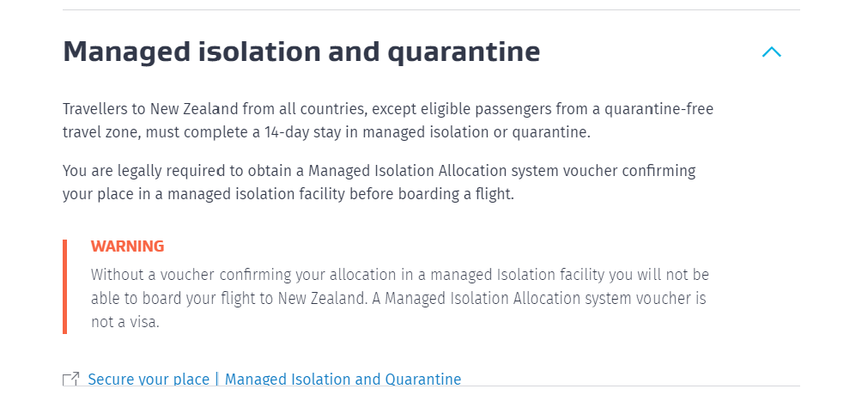Click the external link icon beside Secure your place
The height and width of the screenshot is (395, 868).
pyautogui.click(x=71, y=380)
